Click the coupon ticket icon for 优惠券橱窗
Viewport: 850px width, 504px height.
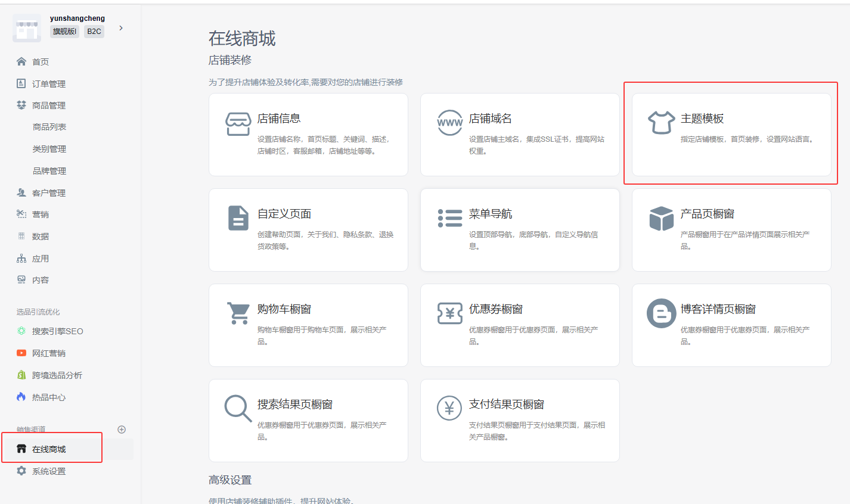449,313
